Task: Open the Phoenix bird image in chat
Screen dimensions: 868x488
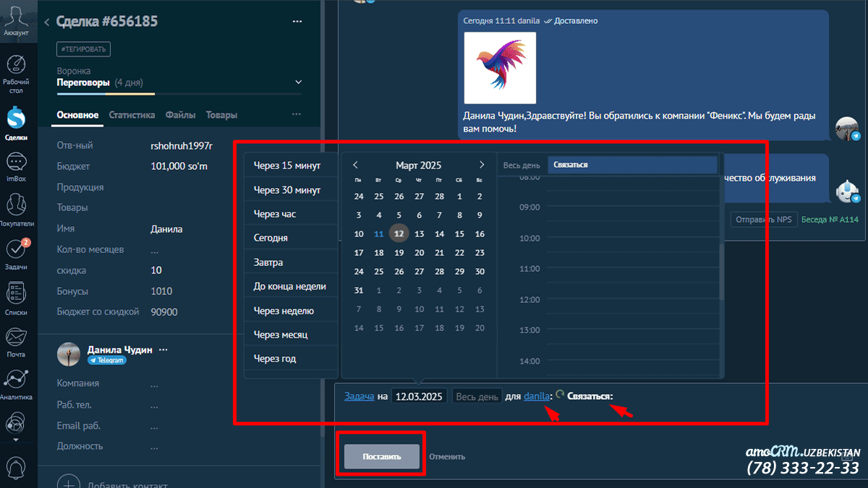Action: click(x=500, y=67)
